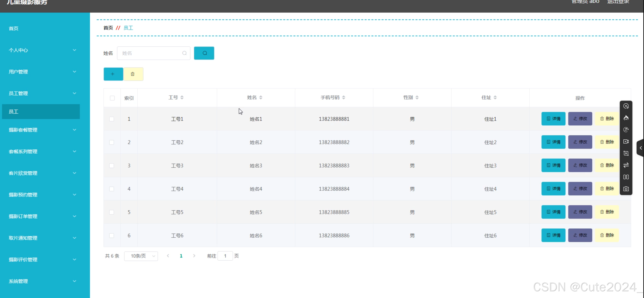Click the flame icon in floating toolbar
644x298 pixels.
point(626,118)
